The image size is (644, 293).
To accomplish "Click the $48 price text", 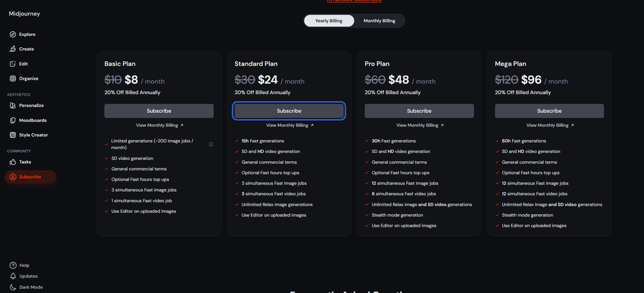I will coord(398,80).
